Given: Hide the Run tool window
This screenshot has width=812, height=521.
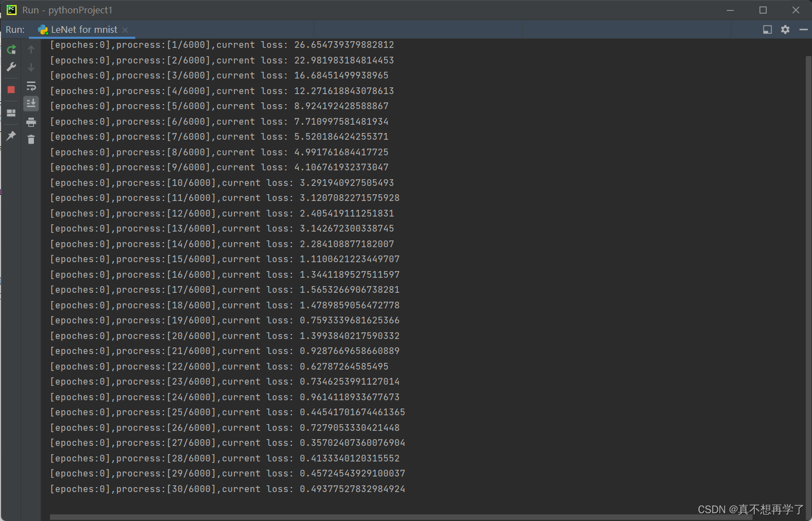Looking at the screenshot, I should pos(803,30).
